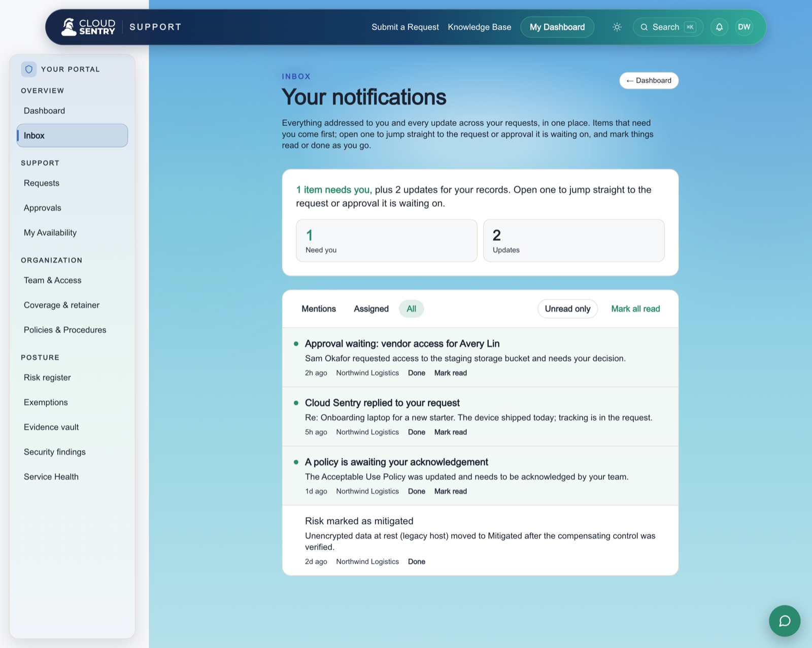Open Requests in the sidebar
This screenshot has height=648, width=812.
coord(72,183)
